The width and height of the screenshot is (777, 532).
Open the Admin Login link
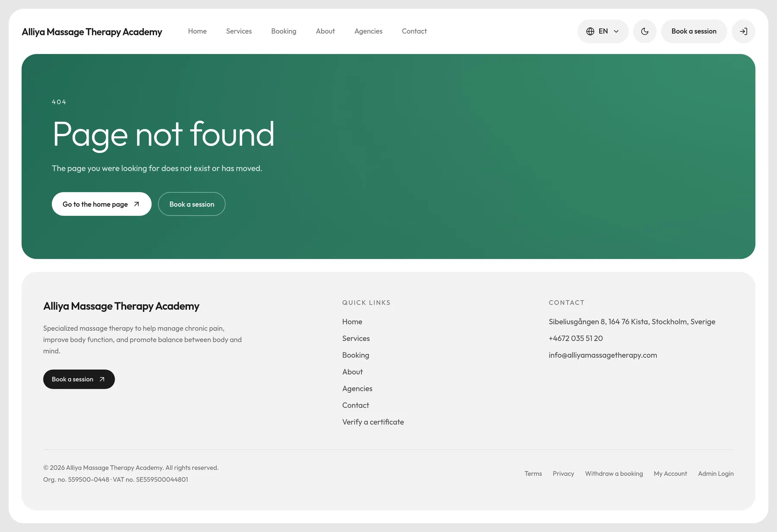click(716, 474)
